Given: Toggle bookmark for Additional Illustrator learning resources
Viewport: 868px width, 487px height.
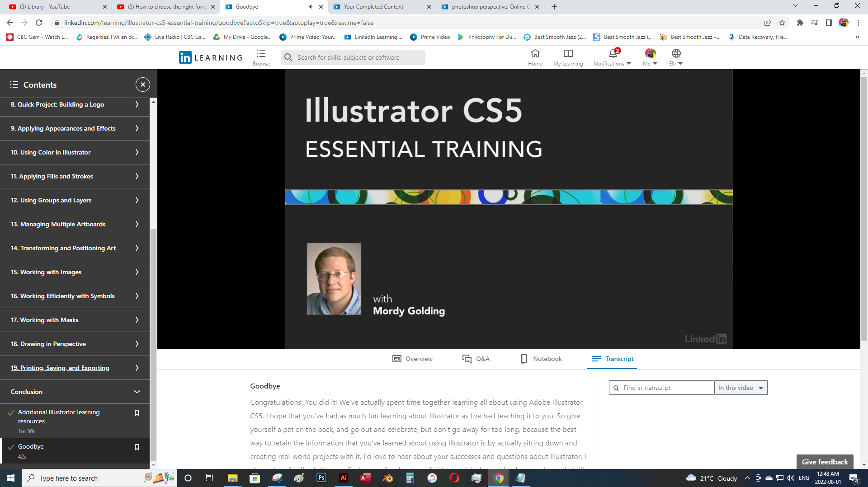Looking at the screenshot, I should [137, 413].
